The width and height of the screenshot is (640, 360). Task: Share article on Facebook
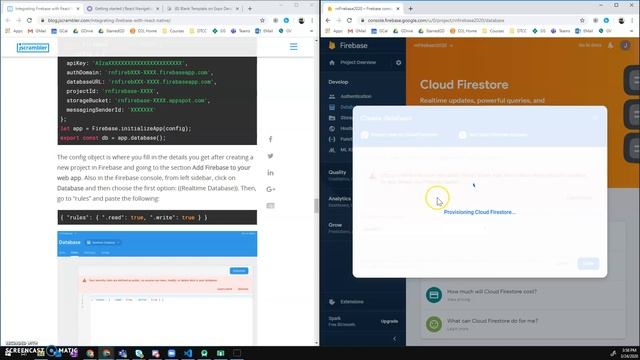point(270,139)
